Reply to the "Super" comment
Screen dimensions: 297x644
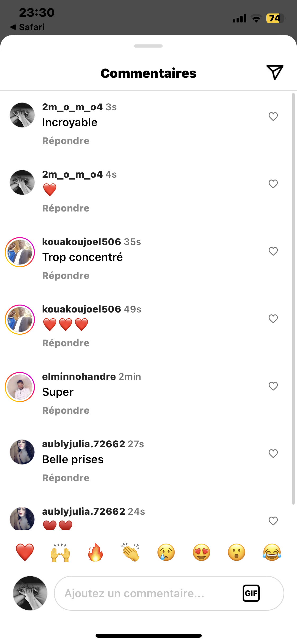[x=66, y=411]
